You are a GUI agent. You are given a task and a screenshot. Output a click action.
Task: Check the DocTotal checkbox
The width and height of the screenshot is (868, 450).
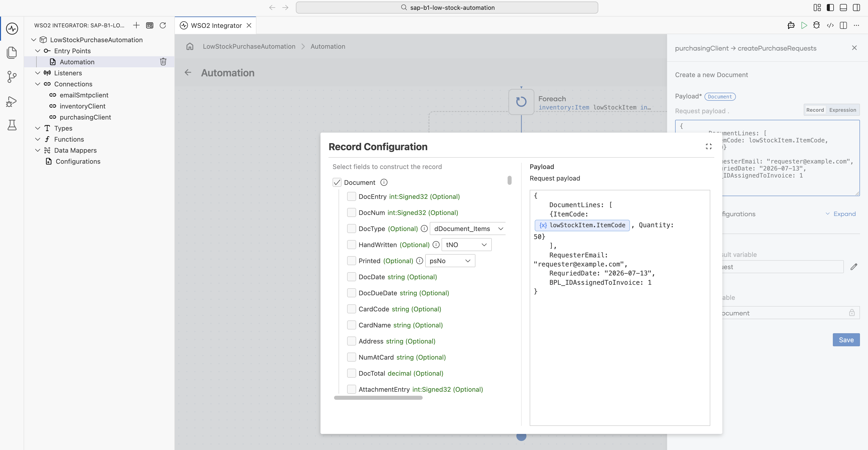click(351, 373)
